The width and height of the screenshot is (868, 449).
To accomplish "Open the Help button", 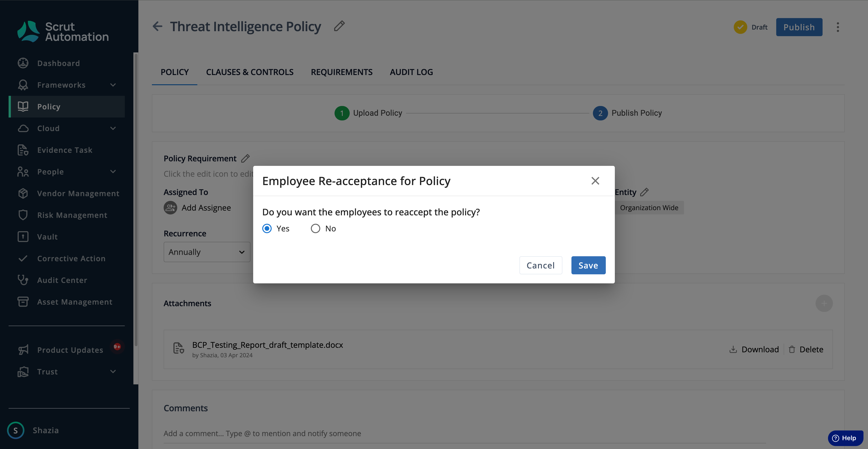I will click(x=845, y=438).
